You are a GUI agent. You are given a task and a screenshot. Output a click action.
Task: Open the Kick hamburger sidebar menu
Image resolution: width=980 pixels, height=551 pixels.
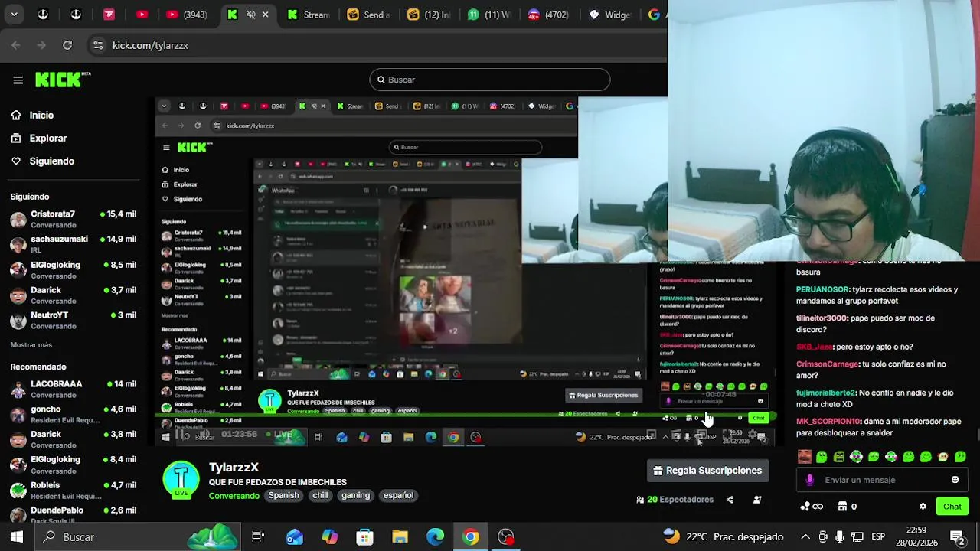(x=18, y=80)
